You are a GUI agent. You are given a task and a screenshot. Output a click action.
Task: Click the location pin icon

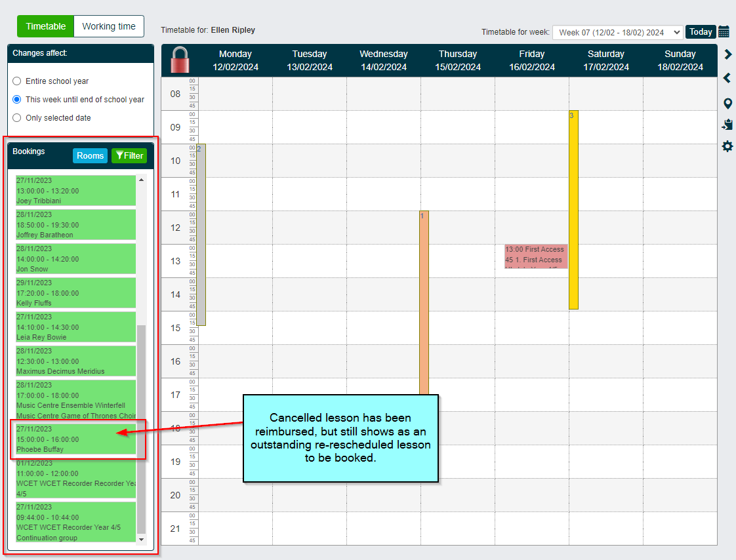click(727, 103)
